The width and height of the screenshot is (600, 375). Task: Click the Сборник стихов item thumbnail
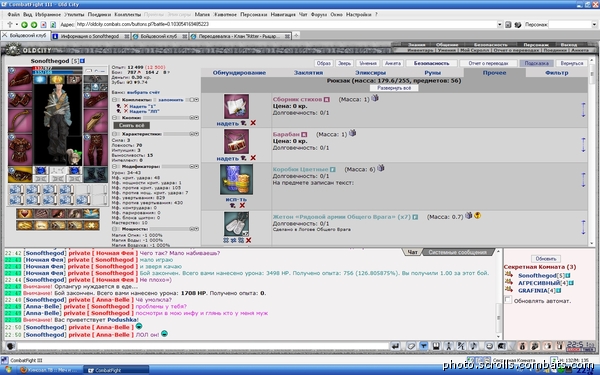coord(236,106)
